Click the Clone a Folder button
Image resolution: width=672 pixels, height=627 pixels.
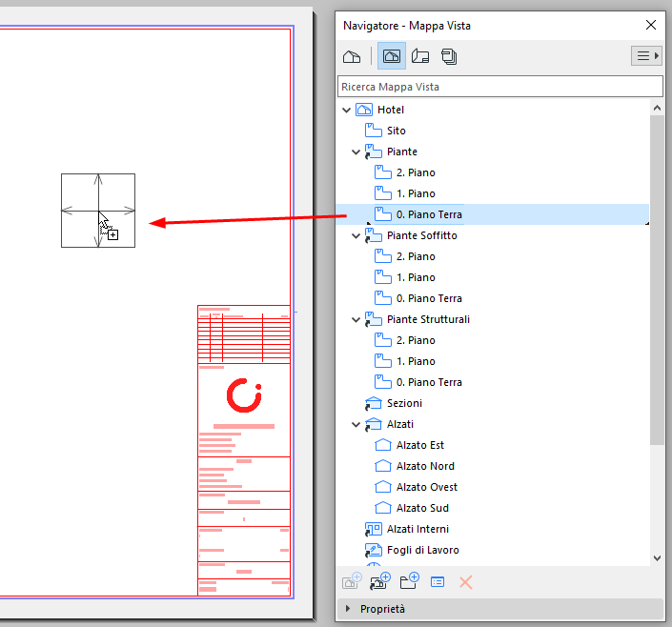coord(380,581)
